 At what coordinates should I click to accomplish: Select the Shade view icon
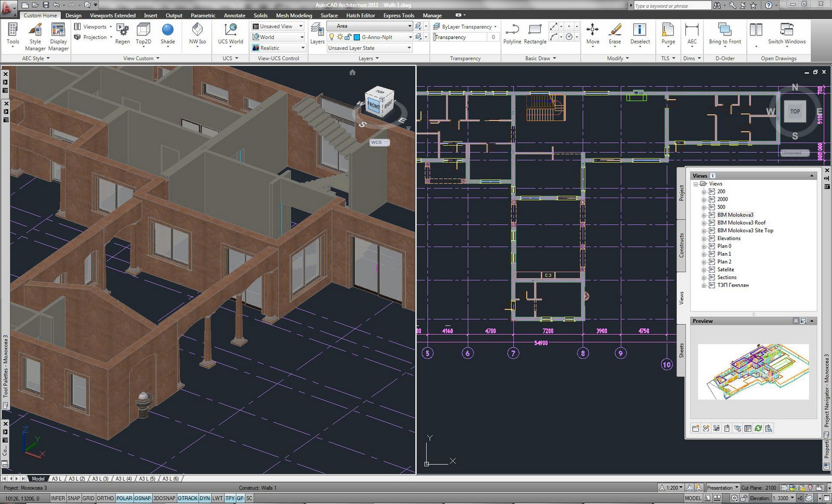coord(167,34)
